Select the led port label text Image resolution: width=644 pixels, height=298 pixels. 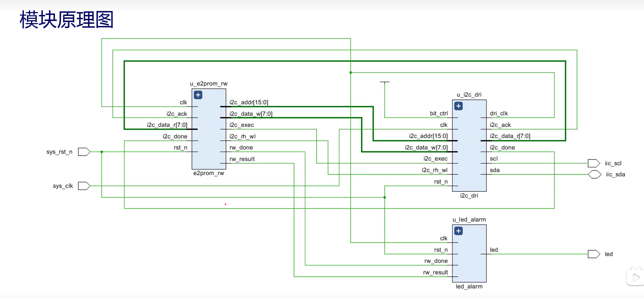[609, 254]
